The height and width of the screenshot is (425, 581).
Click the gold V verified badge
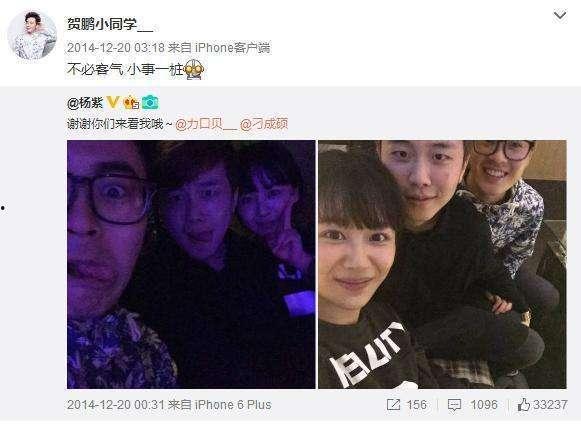(113, 102)
